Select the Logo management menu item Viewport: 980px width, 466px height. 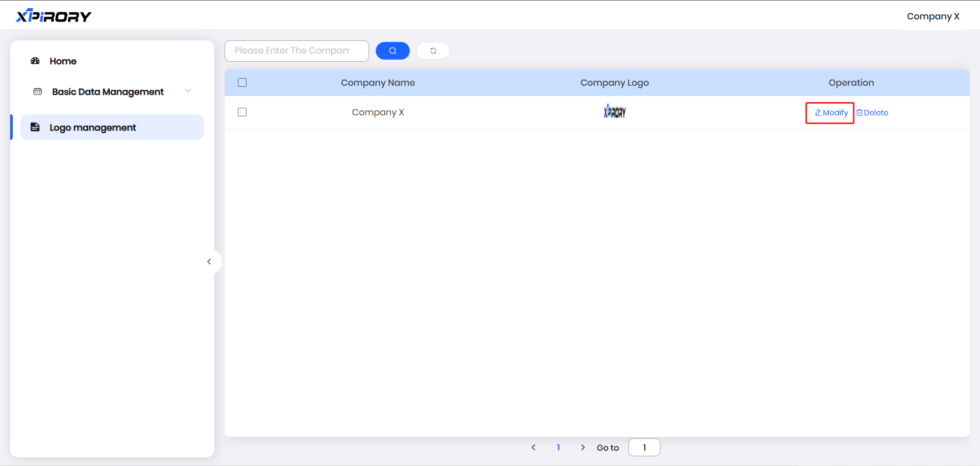(93, 128)
